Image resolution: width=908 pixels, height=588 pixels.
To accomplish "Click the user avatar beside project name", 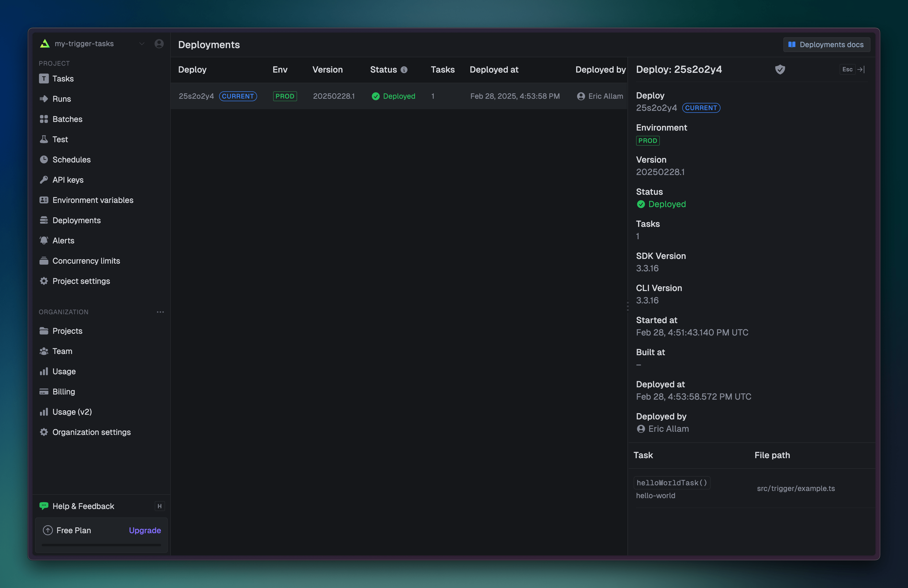I will pyautogui.click(x=159, y=43).
